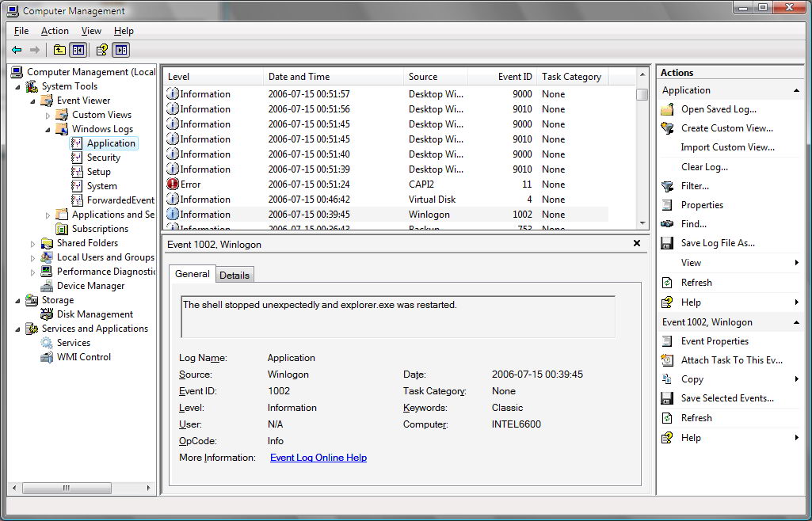Image resolution: width=812 pixels, height=521 pixels.
Task: Click Refresh under the Application actions section
Action: pos(696,283)
